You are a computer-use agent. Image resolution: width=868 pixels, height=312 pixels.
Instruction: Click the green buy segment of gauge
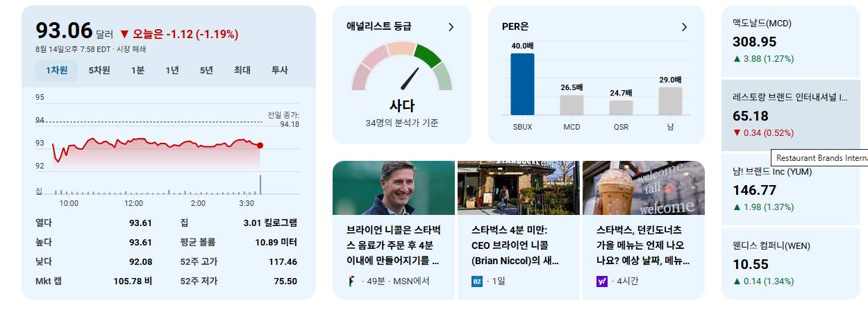pos(427,55)
